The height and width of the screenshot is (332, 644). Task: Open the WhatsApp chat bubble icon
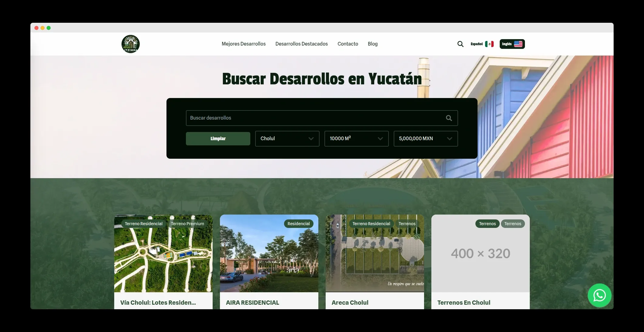click(x=599, y=295)
